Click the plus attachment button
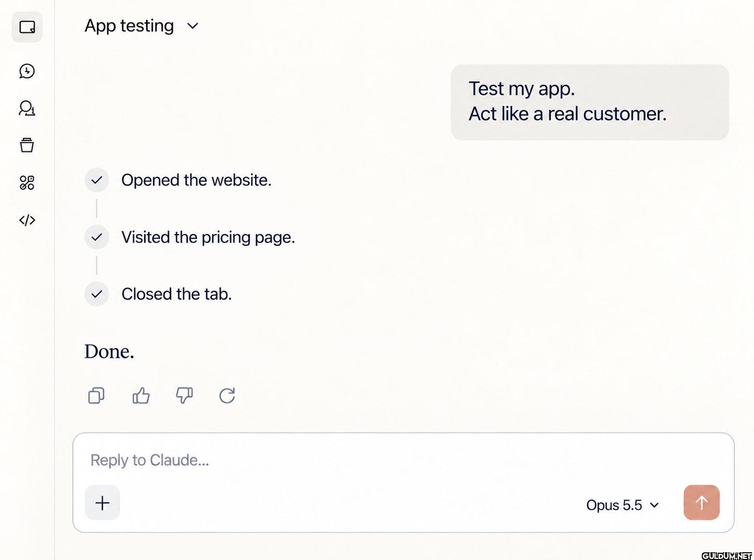 pos(103,502)
